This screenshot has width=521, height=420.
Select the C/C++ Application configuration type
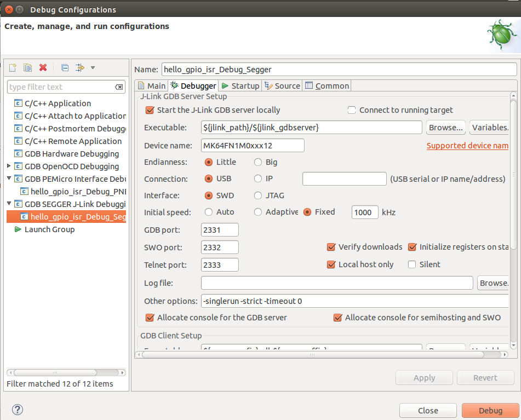[x=53, y=103]
